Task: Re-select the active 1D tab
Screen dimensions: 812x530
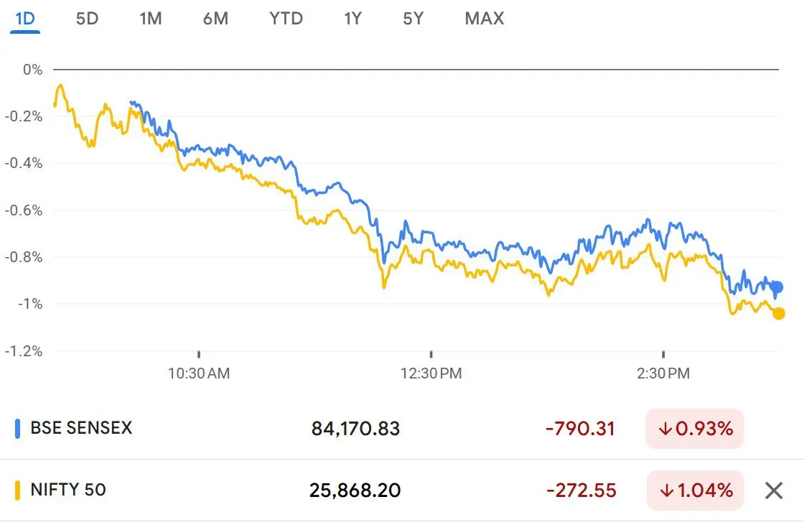Action: (24, 19)
